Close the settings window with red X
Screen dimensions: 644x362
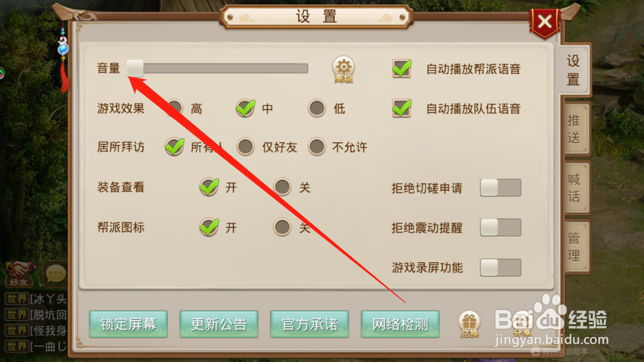point(545,23)
